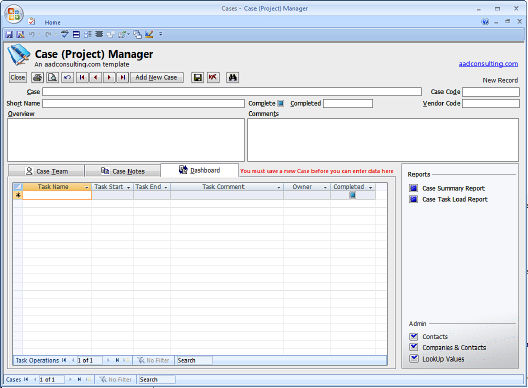Open Find with the binoculars button
The height and width of the screenshot is (388, 528).
[232, 77]
